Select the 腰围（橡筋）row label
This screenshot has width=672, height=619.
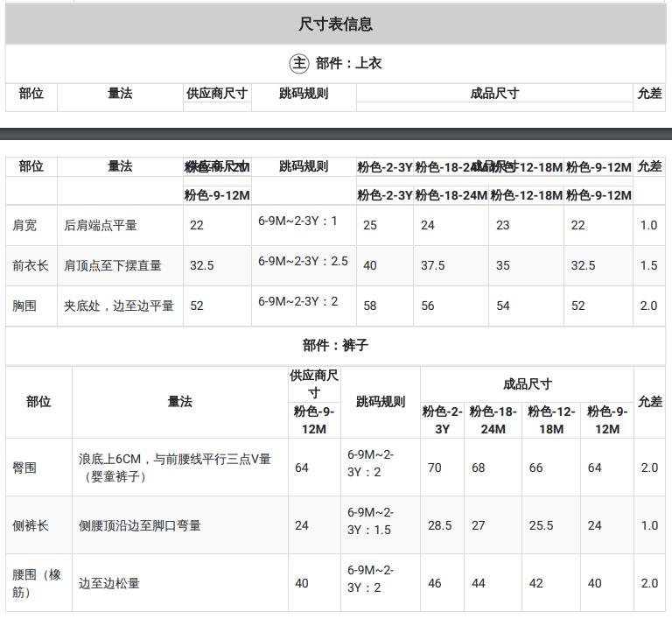[x=37, y=583]
